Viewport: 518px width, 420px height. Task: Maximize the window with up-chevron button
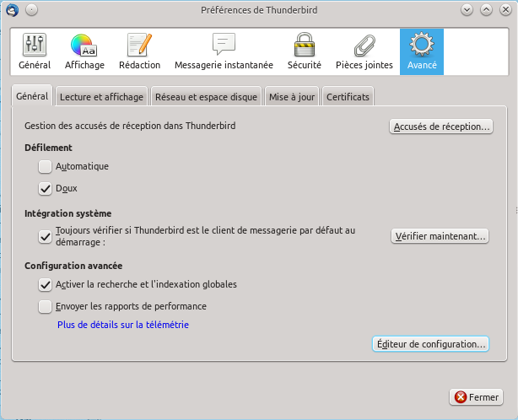coord(486,10)
